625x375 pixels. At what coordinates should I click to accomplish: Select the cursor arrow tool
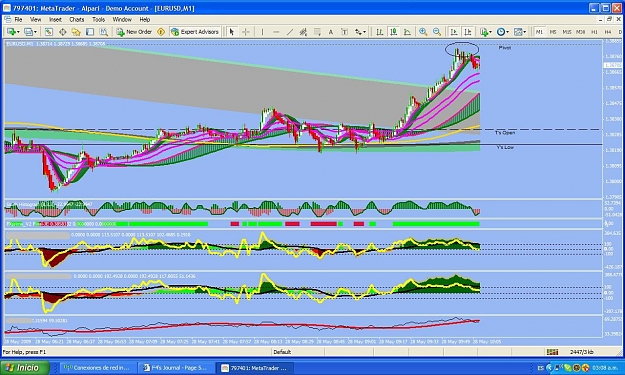(232, 32)
